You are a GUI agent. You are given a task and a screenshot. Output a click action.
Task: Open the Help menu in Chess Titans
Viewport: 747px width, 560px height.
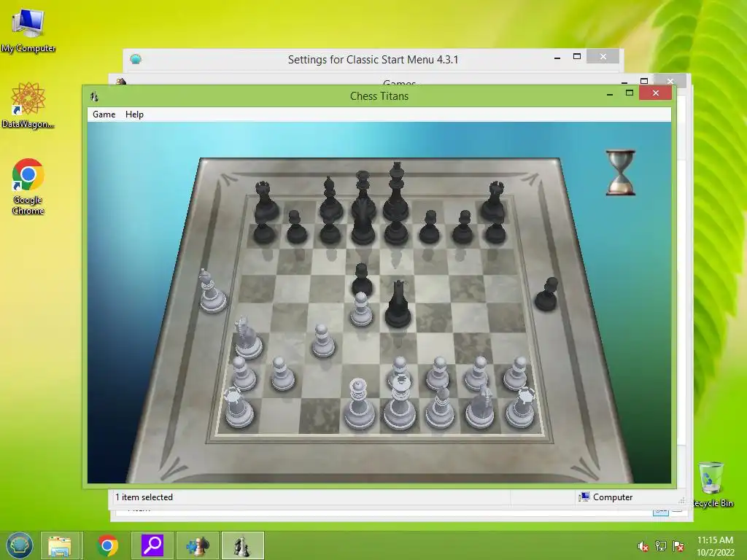click(134, 114)
